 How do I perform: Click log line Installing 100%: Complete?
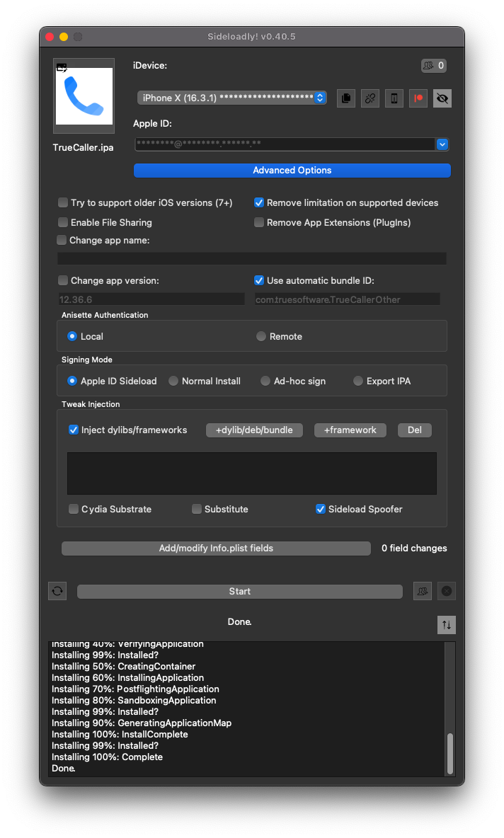(107, 757)
